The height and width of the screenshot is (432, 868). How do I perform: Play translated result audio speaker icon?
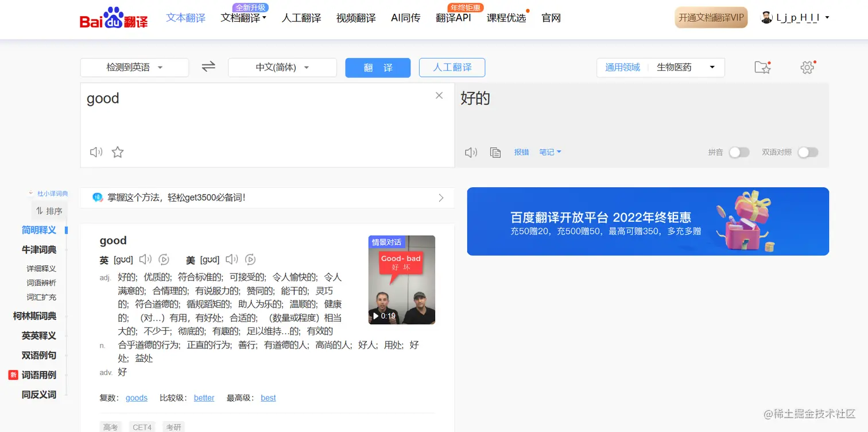click(471, 152)
